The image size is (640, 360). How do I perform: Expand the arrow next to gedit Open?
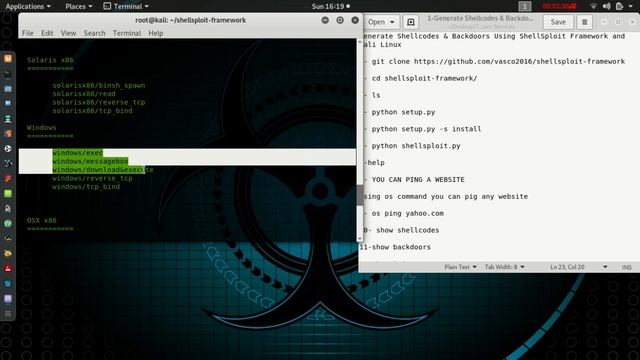[x=392, y=22]
